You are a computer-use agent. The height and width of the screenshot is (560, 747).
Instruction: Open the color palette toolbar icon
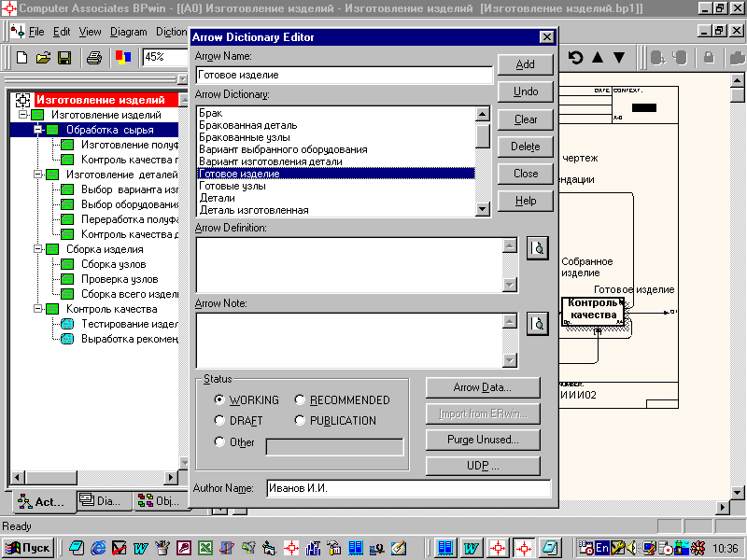pos(123,58)
